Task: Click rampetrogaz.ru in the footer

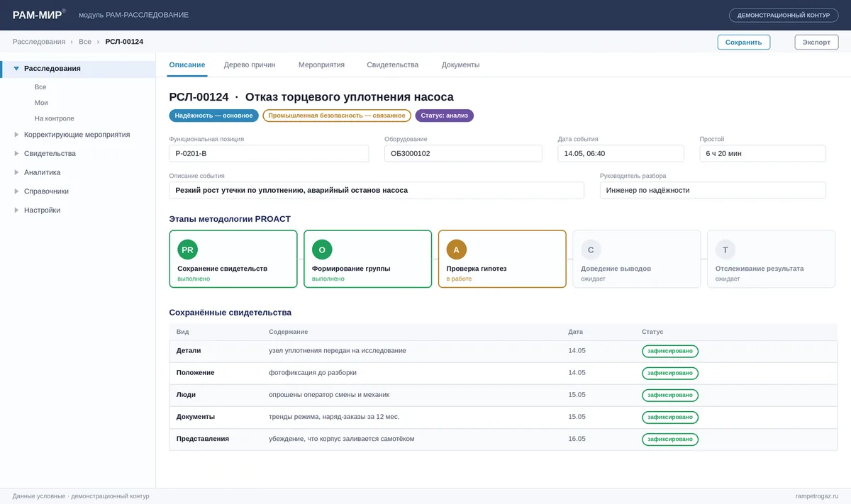Action: coord(817,496)
